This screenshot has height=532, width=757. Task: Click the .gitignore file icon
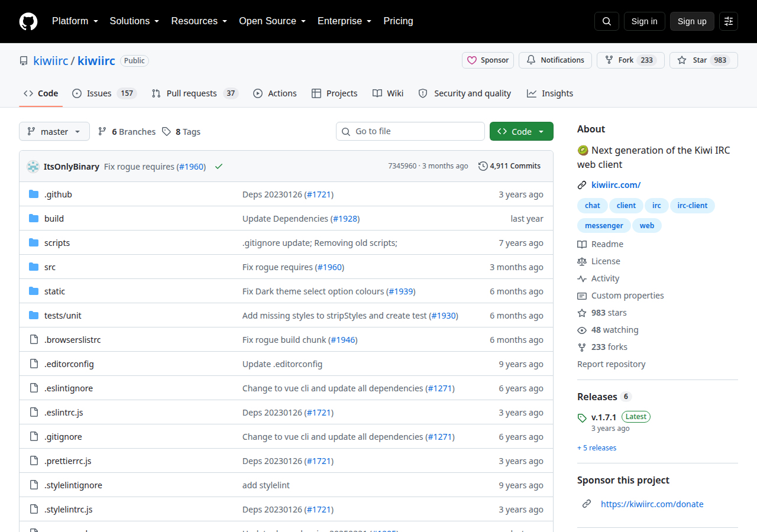(x=34, y=437)
